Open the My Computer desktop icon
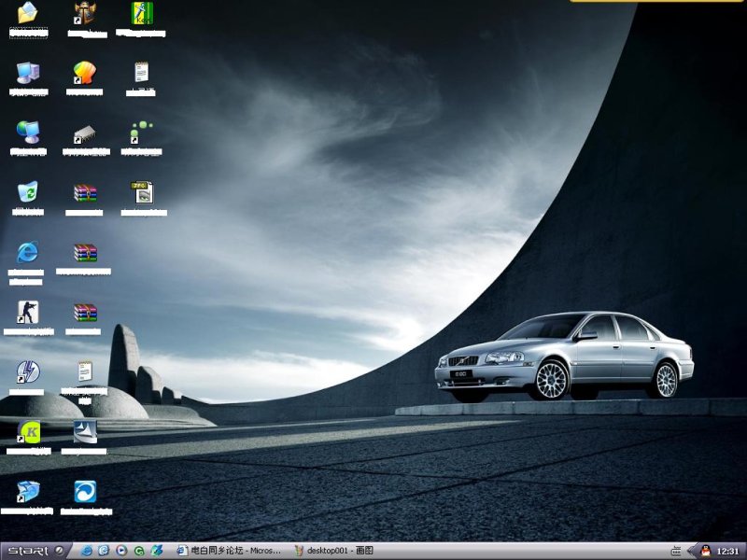This screenshot has width=747, height=560. click(x=28, y=70)
